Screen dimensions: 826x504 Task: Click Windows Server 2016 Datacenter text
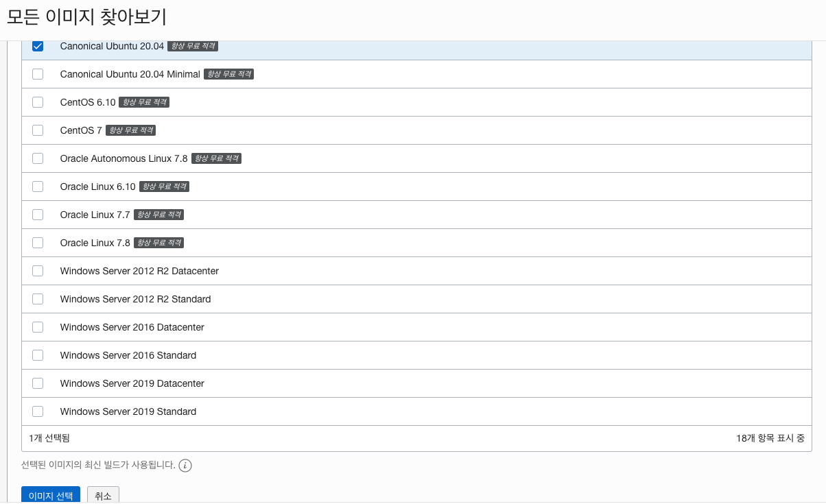click(x=132, y=327)
